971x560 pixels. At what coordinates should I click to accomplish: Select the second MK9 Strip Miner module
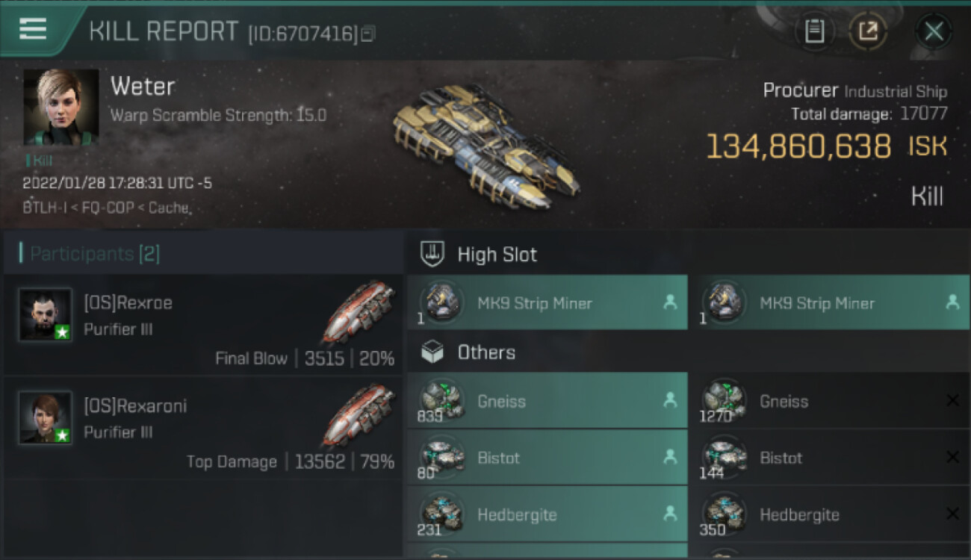coord(829,302)
